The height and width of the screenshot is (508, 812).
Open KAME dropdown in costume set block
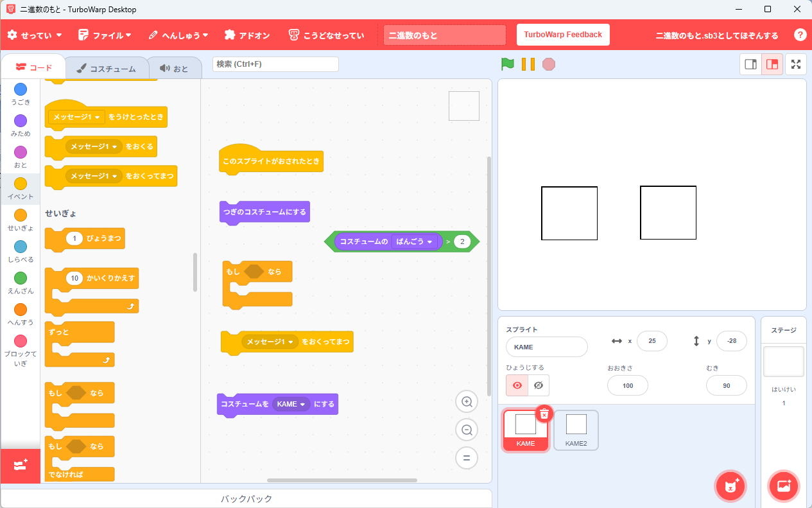(x=291, y=404)
